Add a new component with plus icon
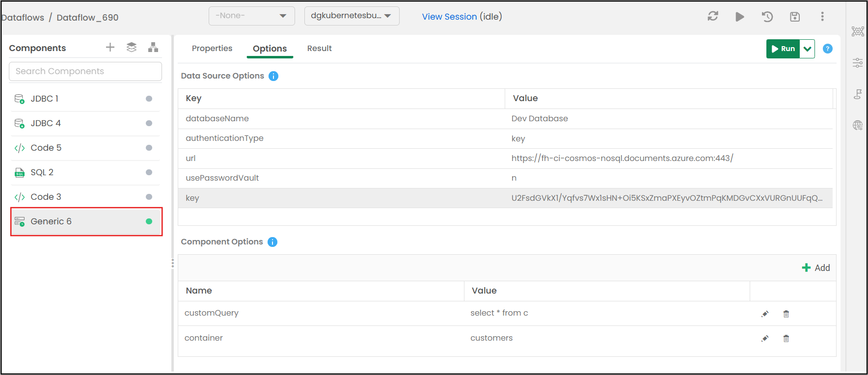This screenshot has width=868, height=375. pyautogui.click(x=110, y=47)
